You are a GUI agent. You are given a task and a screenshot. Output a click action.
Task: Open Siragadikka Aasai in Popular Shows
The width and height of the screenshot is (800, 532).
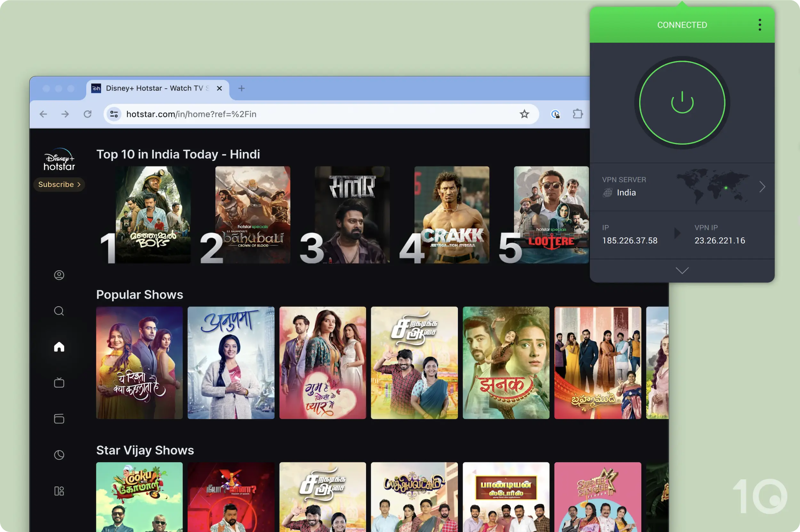[x=414, y=363]
